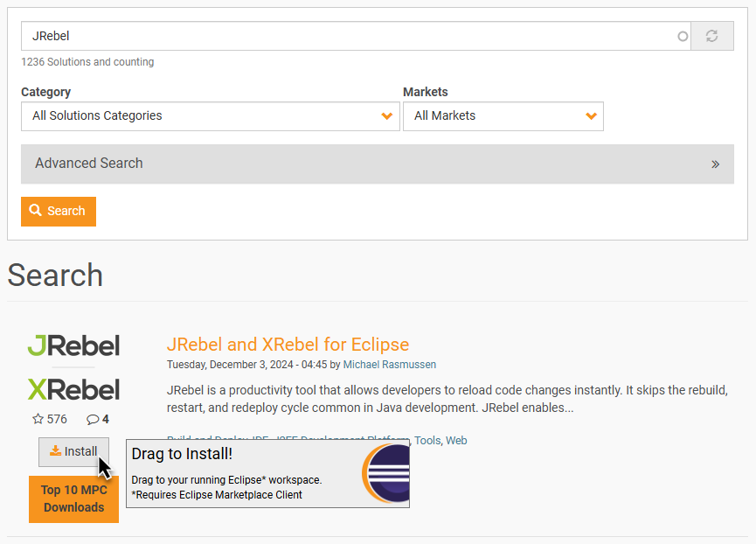The width and height of the screenshot is (756, 544).
Task: Click the listing date 'Tuesday, December 3, 2024'
Action: click(x=230, y=365)
